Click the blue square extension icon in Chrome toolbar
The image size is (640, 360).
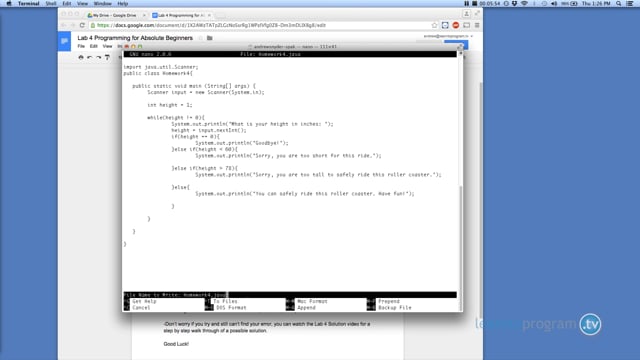(445, 25)
